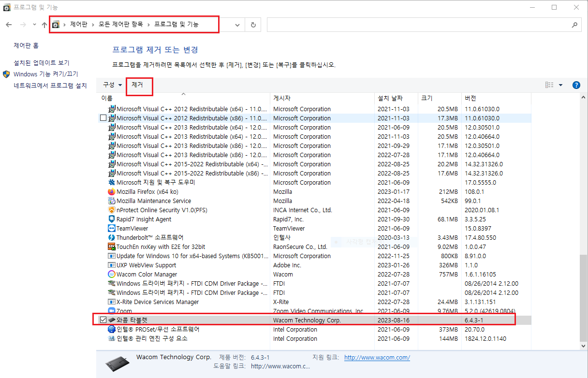Click the 모든 제어판 항목 breadcrumb segment
The width and height of the screenshot is (588, 378).
121,24
